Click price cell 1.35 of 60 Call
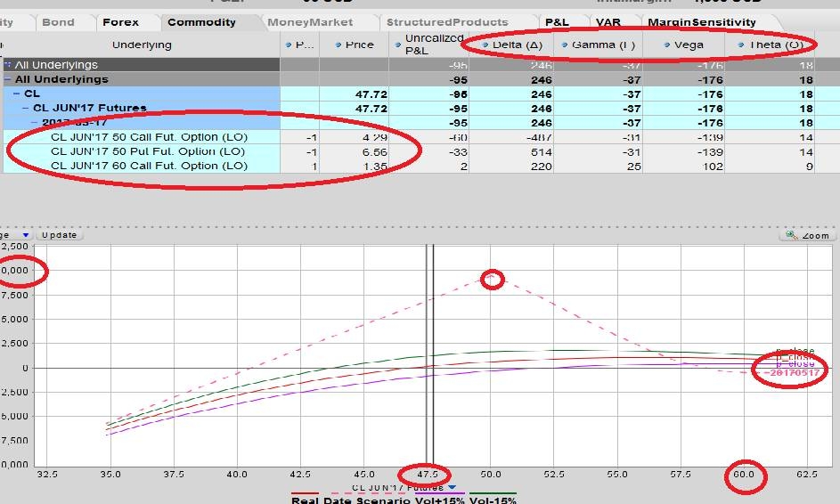 (x=374, y=167)
